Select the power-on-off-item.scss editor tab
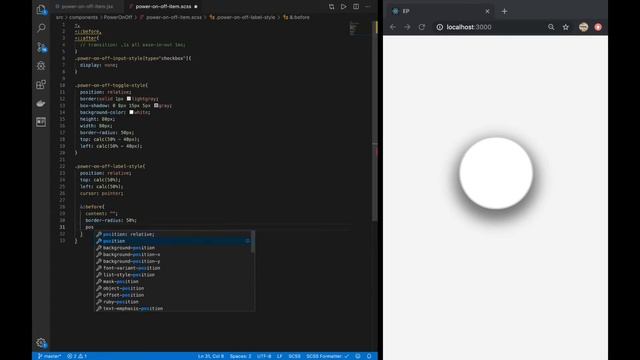 [163, 7]
